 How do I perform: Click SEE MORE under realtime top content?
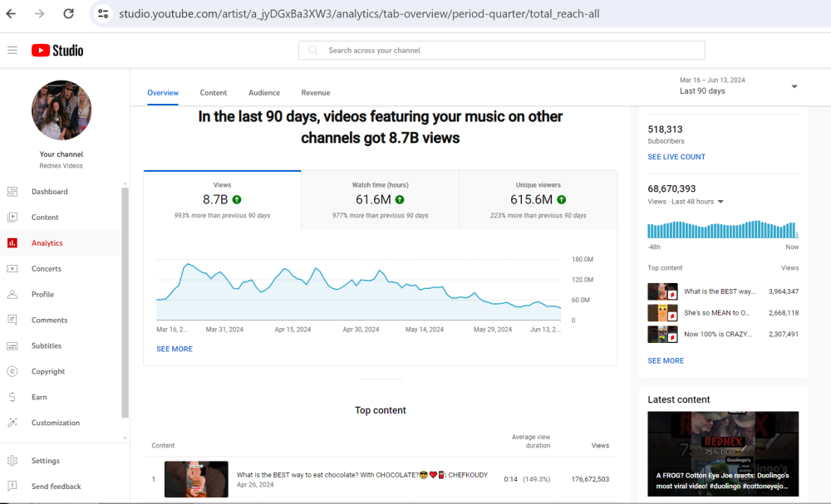coord(666,360)
